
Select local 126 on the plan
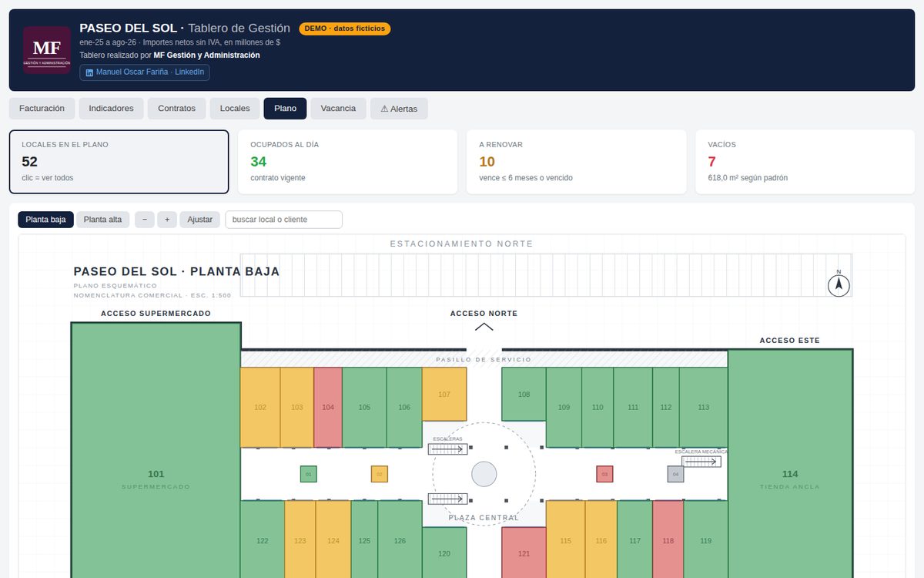tap(400, 539)
